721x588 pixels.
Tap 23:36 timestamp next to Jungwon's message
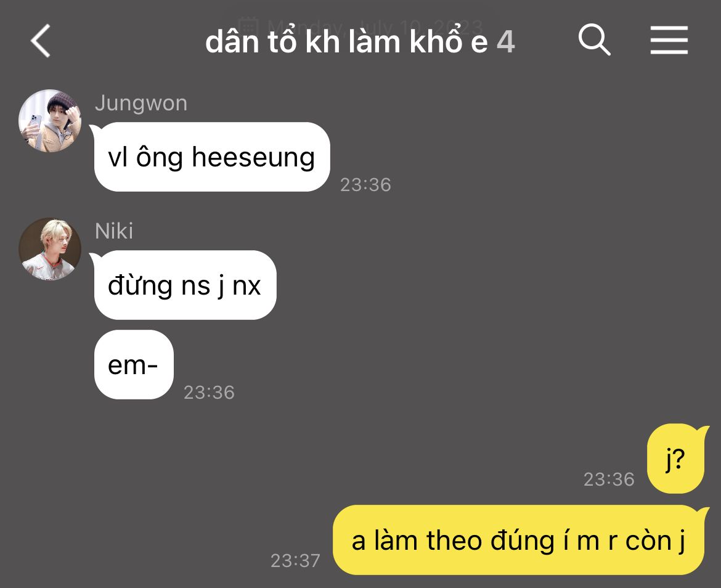[365, 185]
